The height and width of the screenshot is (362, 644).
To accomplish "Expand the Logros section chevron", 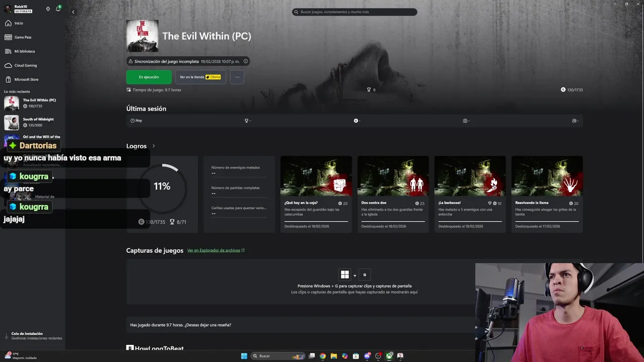I will click(153, 146).
